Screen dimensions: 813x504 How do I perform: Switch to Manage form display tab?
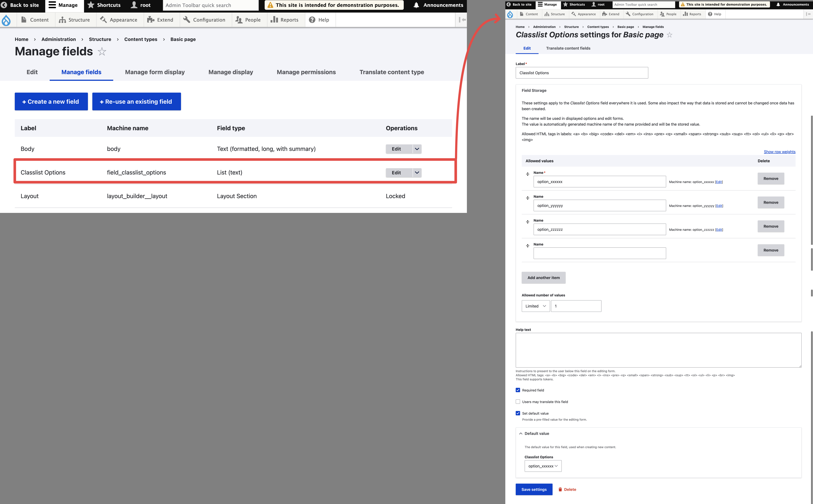point(155,72)
